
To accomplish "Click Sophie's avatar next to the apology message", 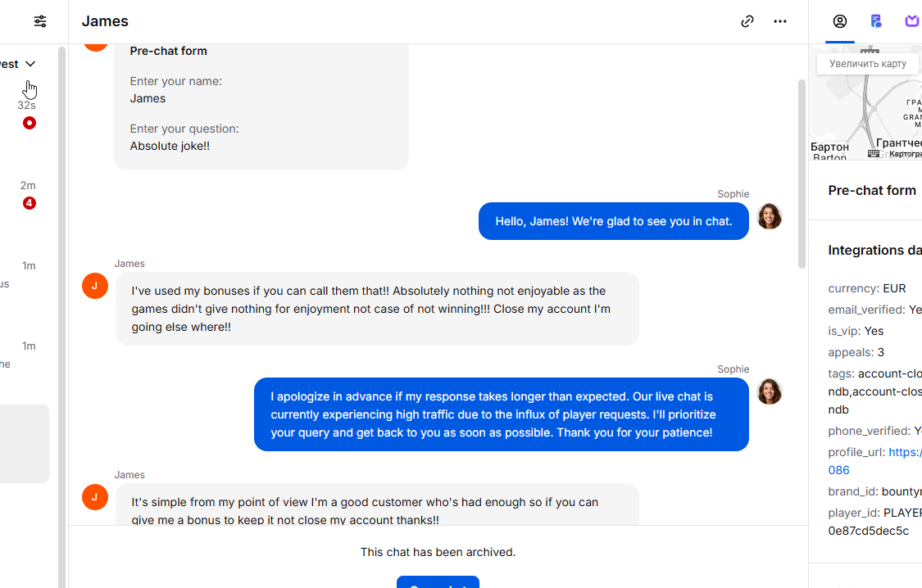I will [769, 391].
